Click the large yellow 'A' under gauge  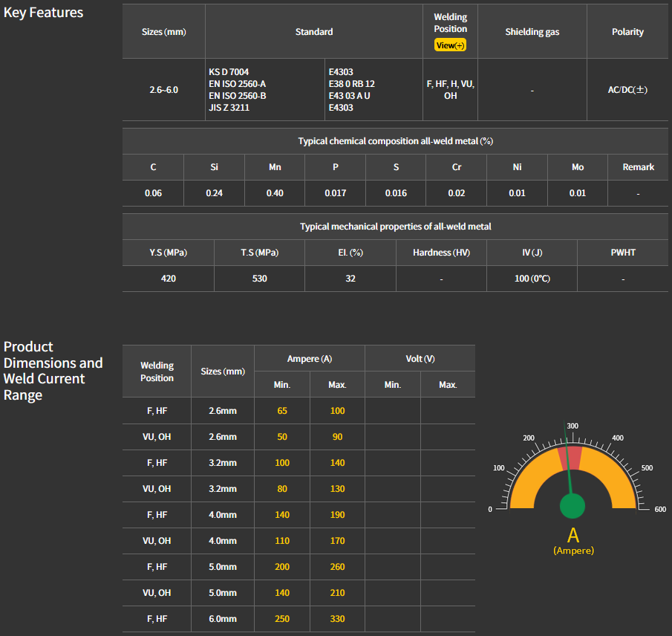pyautogui.click(x=572, y=535)
